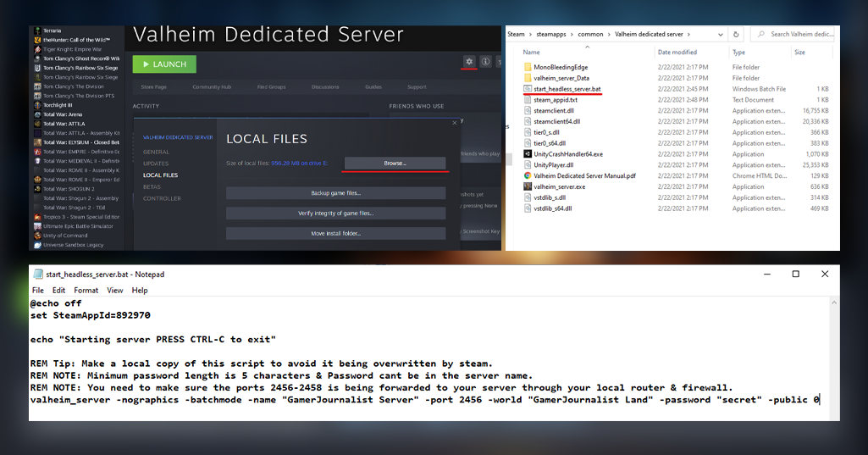
Task: Open the Store Page tab in Steam
Action: point(153,87)
